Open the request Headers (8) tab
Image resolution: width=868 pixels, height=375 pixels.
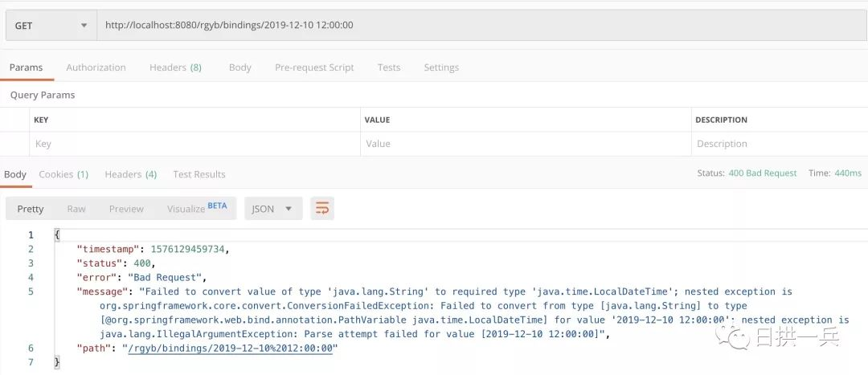pyautogui.click(x=175, y=67)
